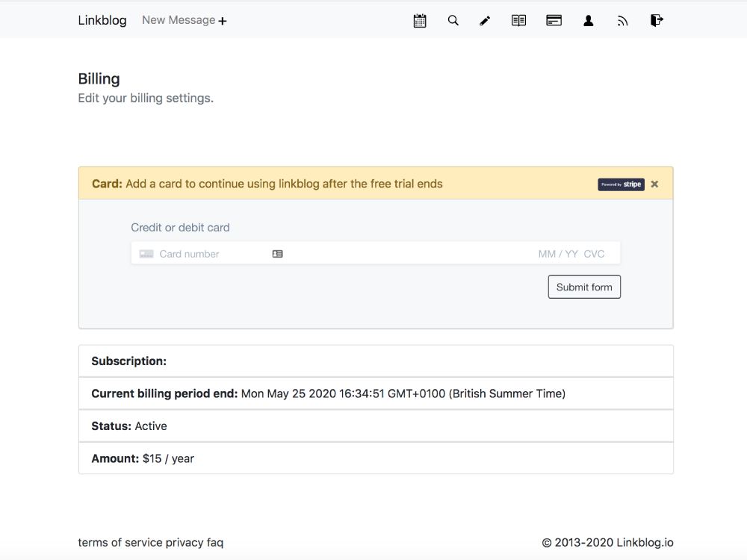Click the Submit form button
This screenshot has width=747, height=560.
click(584, 287)
